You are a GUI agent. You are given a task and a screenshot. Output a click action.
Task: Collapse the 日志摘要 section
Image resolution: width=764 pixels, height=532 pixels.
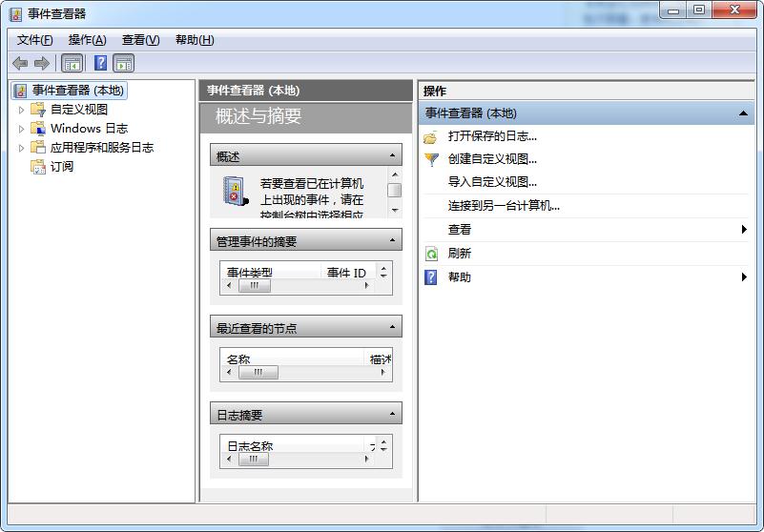pyautogui.click(x=392, y=414)
